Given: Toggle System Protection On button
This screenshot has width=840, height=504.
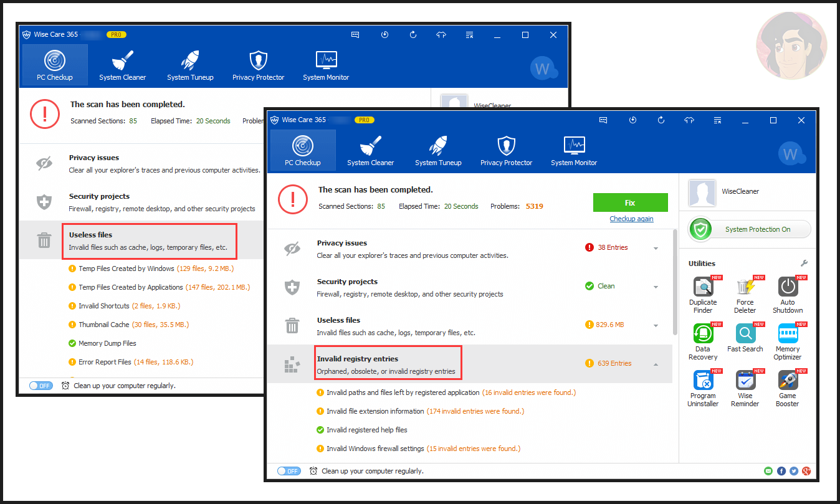Looking at the screenshot, I should click(x=750, y=229).
